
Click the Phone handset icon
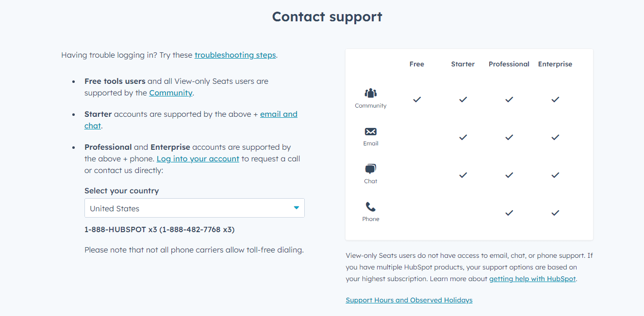pos(371,207)
